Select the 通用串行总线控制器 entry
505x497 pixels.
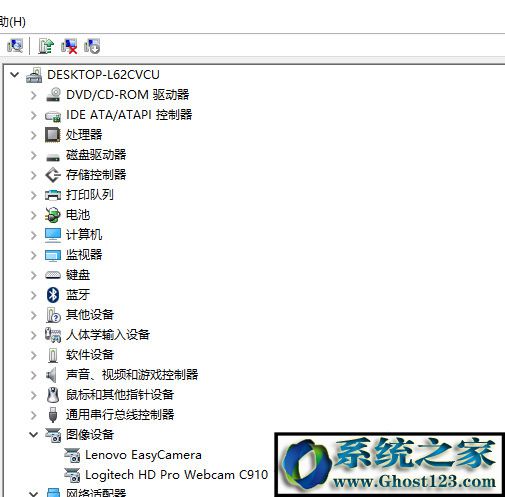(x=120, y=415)
